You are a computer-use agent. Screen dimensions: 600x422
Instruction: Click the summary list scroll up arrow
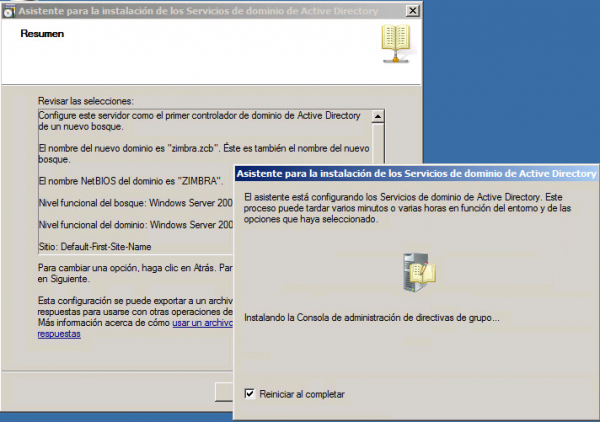click(378, 116)
